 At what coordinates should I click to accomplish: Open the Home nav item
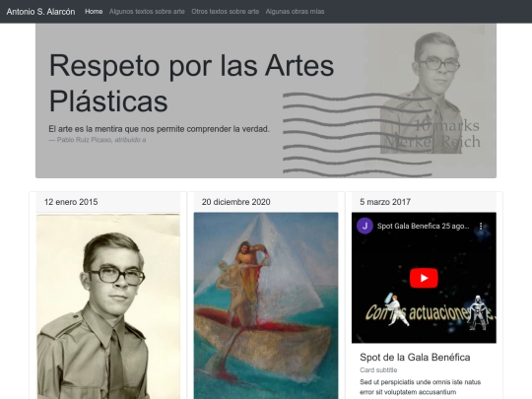point(94,12)
